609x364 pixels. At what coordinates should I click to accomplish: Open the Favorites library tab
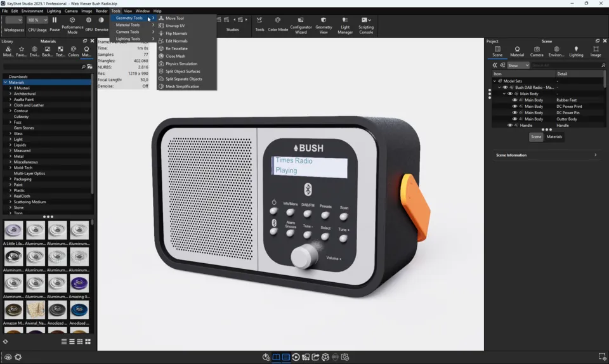[22, 49]
